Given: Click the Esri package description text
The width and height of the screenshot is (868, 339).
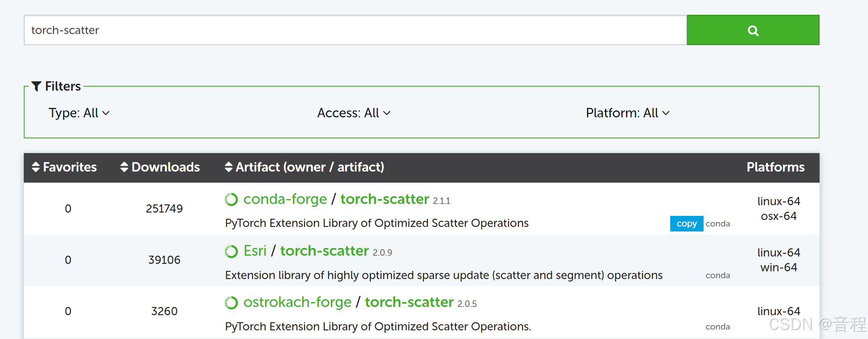Looking at the screenshot, I should pos(444,275).
